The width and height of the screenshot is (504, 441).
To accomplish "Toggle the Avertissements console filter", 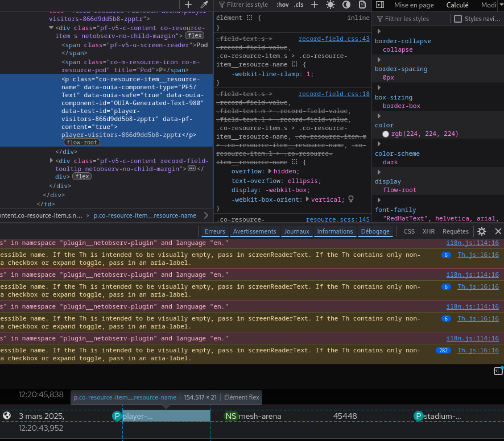I will coord(254,231).
